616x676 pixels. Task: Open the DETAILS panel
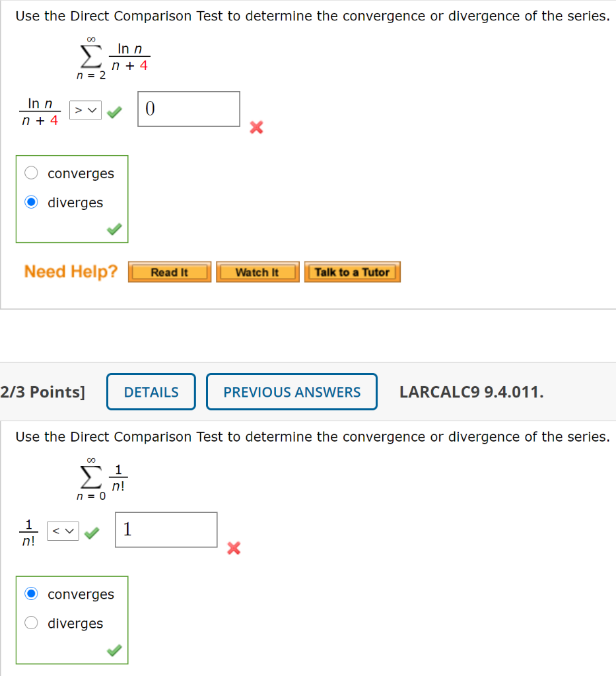point(151,391)
